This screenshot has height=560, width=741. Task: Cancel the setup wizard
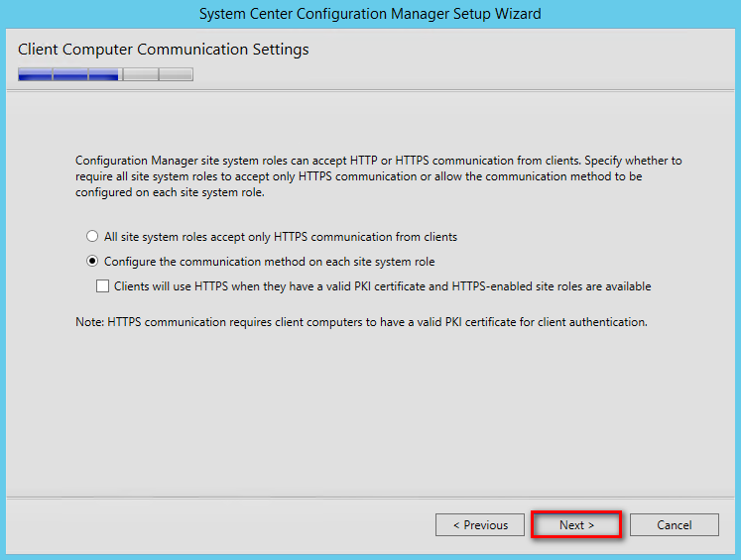pyautogui.click(x=674, y=524)
